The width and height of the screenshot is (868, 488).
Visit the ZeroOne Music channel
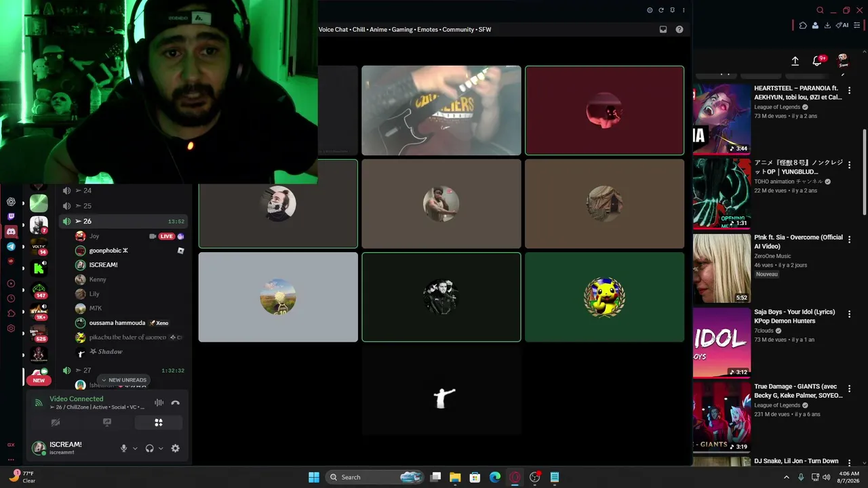click(772, 256)
